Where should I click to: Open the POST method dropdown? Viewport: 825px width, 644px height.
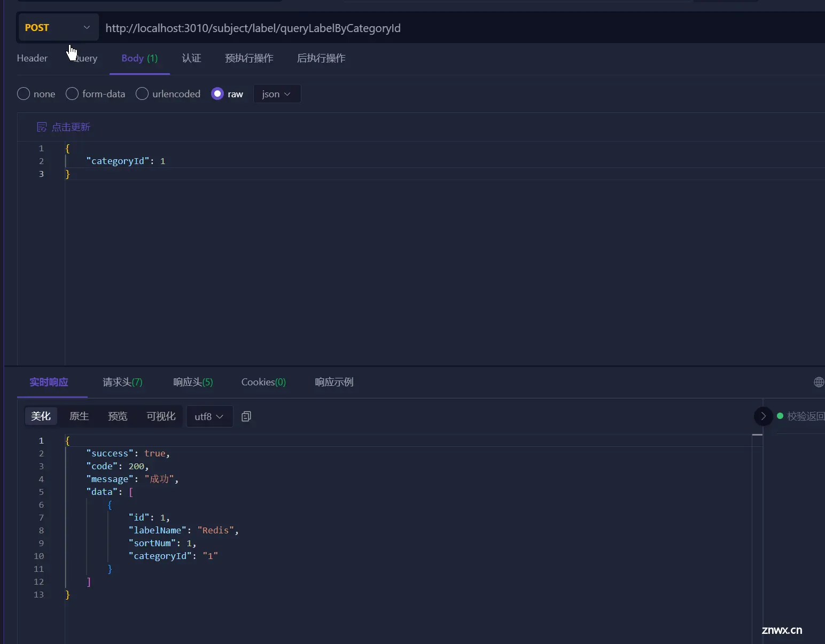pos(58,27)
